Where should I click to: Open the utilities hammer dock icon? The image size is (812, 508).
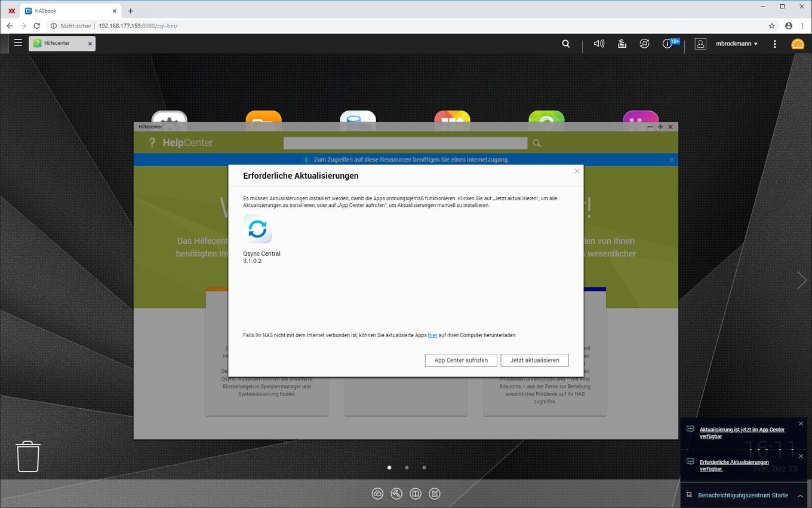click(x=396, y=494)
